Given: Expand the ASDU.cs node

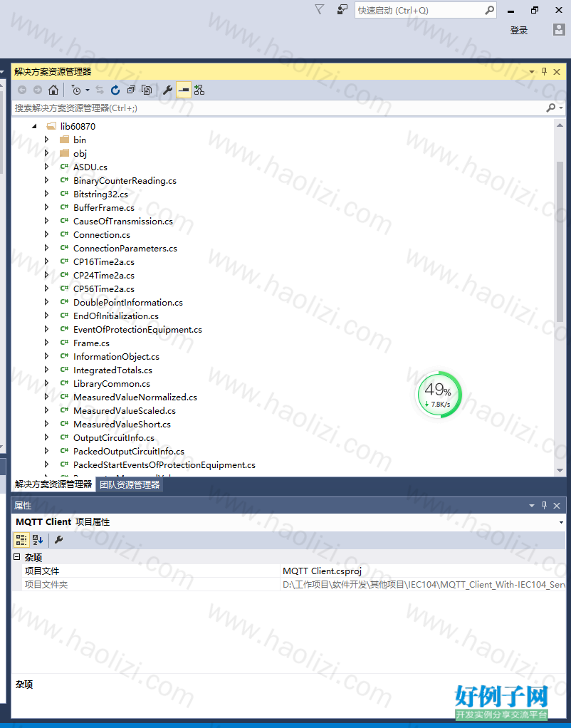Looking at the screenshot, I should pyautogui.click(x=46, y=166).
